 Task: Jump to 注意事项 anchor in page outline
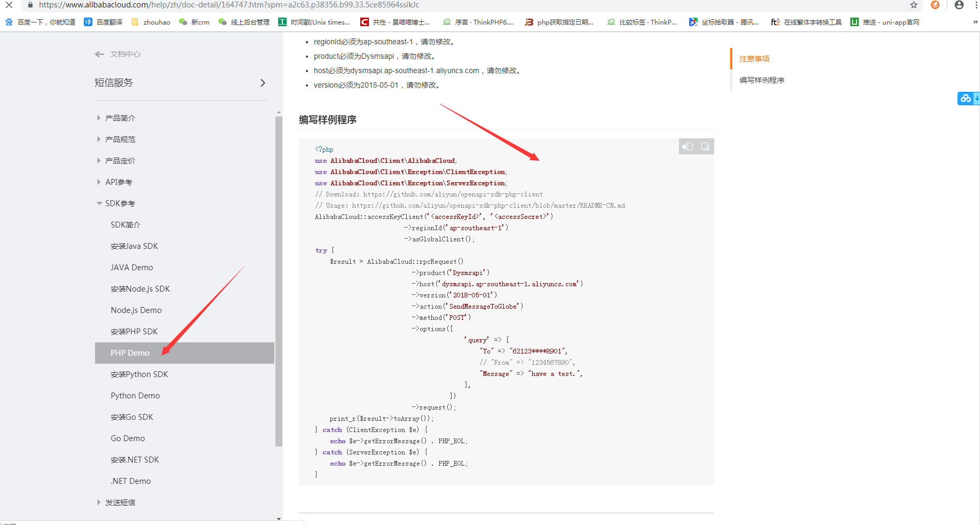pos(754,59)
